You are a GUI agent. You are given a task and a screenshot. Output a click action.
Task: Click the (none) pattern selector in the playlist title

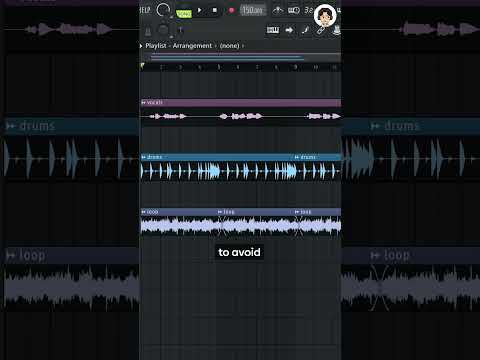coord(229,46)
